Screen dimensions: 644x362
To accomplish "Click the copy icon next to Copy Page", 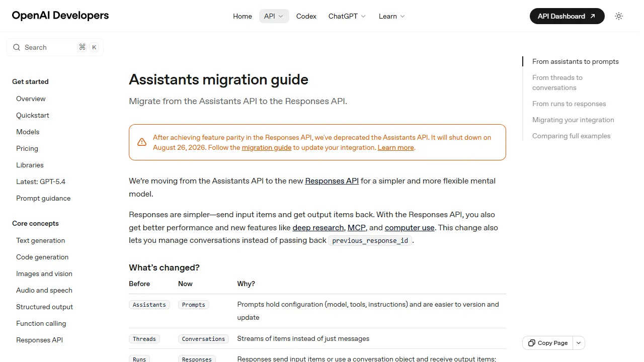I will point(531,342).
